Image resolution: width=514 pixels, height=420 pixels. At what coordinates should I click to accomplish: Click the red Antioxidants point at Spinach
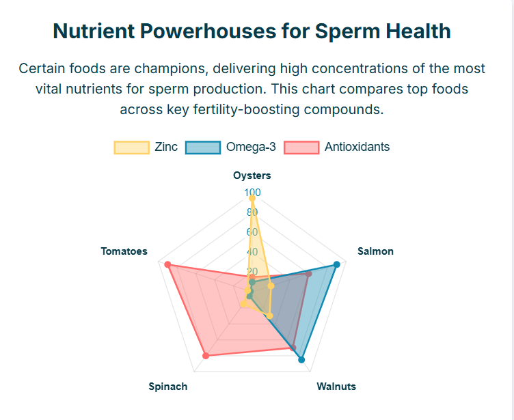click(206, 355)
